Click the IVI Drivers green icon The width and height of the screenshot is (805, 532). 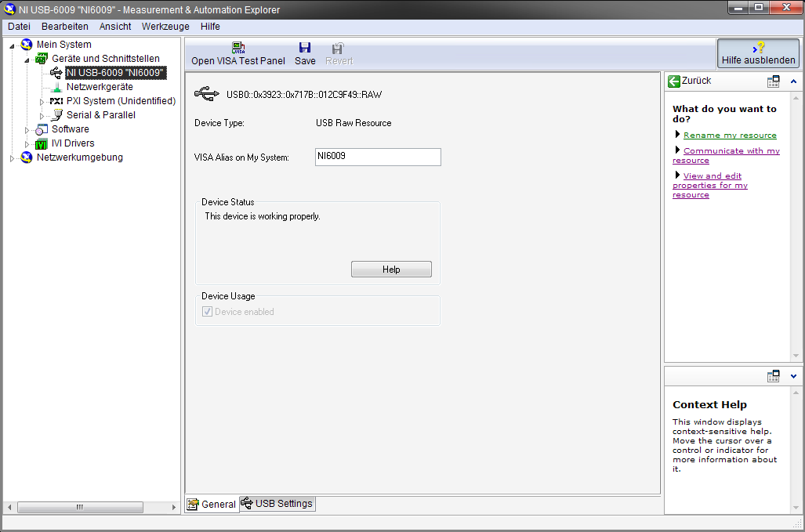pos(42,143)
